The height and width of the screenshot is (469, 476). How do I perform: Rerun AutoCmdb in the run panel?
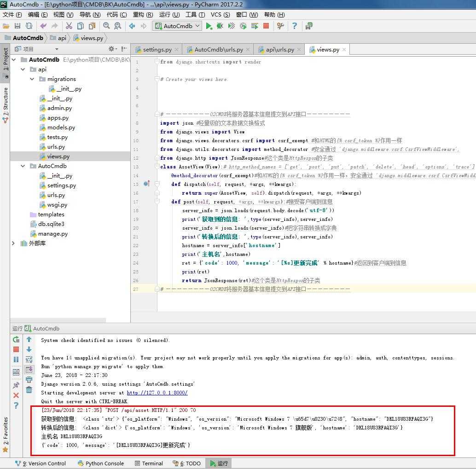(x=16, y=339)
